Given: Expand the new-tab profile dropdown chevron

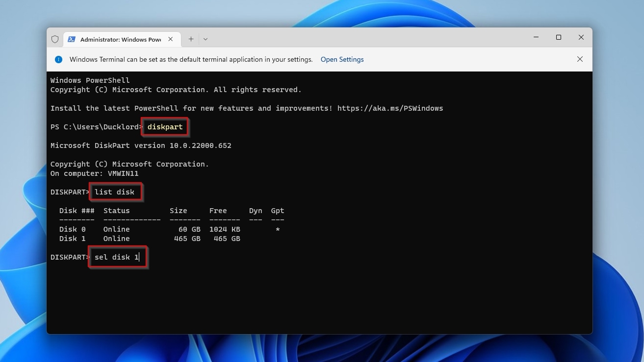Looking at the screenshot, I should pyautogui.click(x=206, y=39).
